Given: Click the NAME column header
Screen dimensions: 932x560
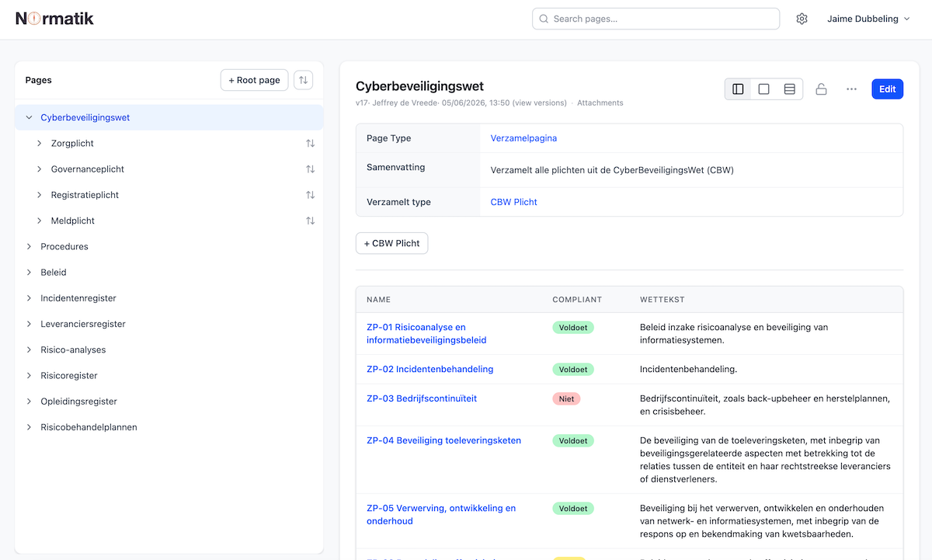Looking at the screenshot, I should click(x=378, y=300).
